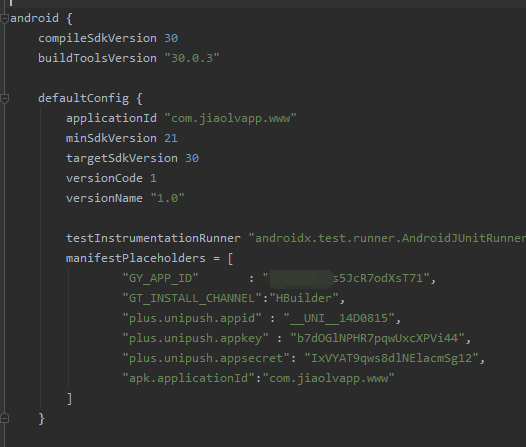This screenshot has height=447, width=526.
Task: Click the versionCode value 1
Action: pos(153,178)
